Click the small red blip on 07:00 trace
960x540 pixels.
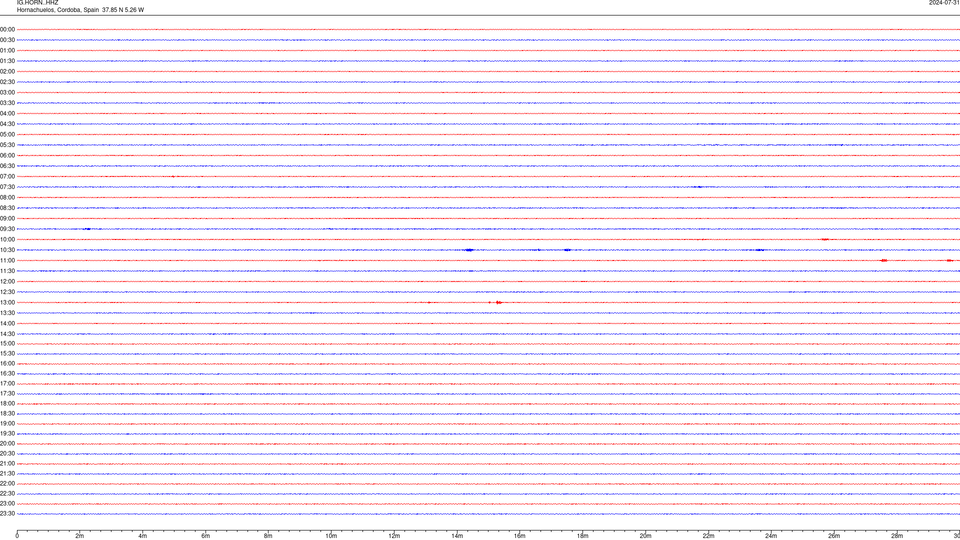[x=173, y=176]
